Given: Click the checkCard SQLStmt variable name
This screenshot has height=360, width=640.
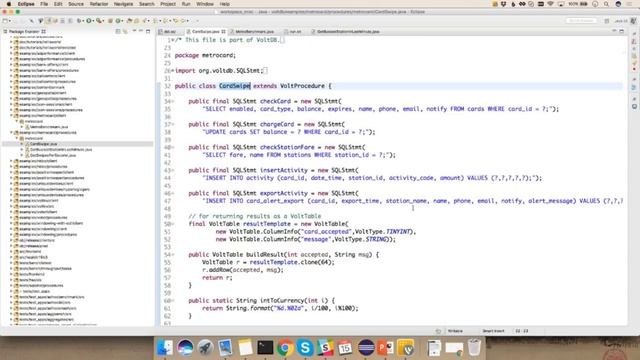Looking at the screenshot, I should pos(276,101).
